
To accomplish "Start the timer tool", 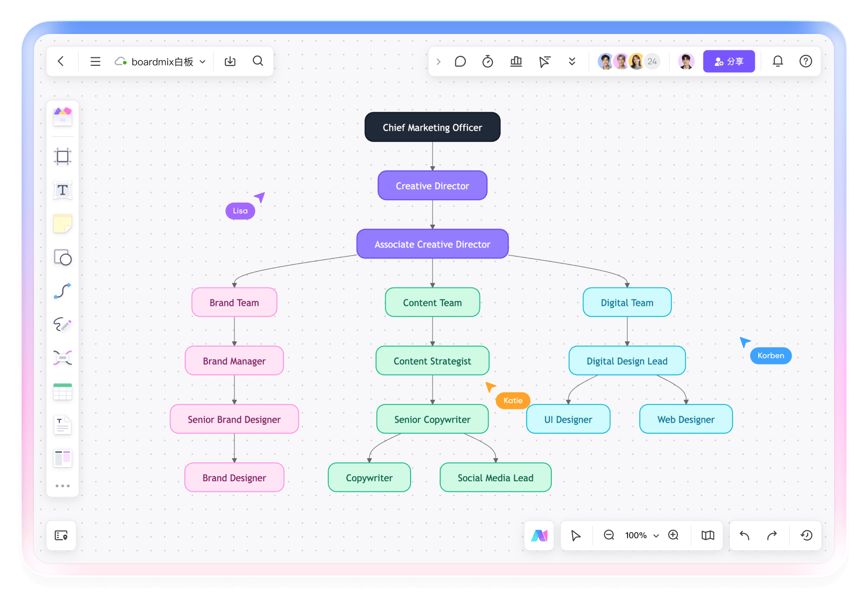I will [x=487, y=61].
